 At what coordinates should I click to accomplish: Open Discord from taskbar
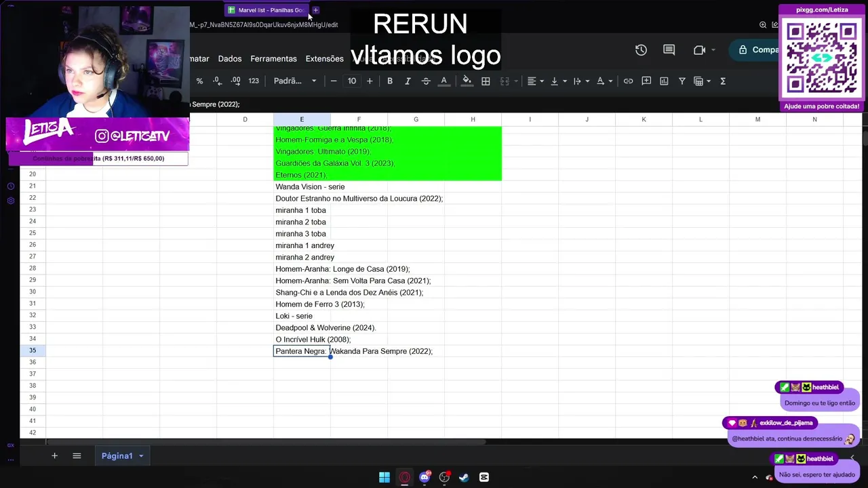(425, 477)
